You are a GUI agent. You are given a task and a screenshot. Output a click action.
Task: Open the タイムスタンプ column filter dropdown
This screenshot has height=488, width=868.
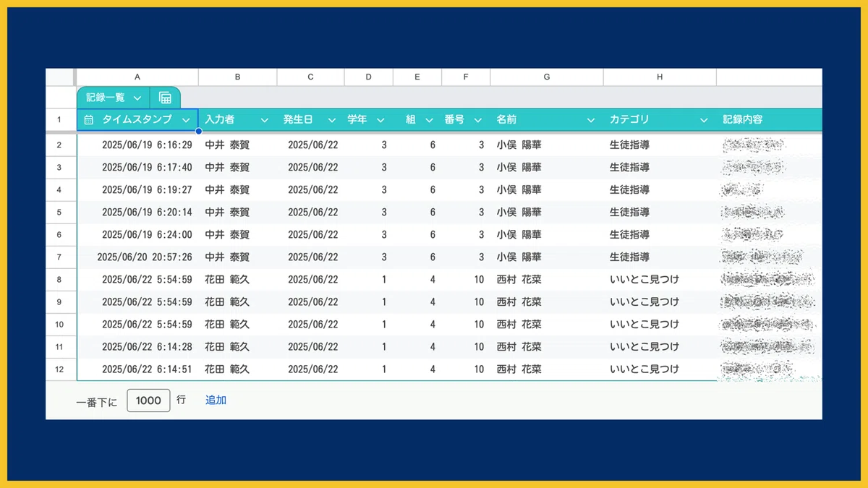(x=186, y=120)
